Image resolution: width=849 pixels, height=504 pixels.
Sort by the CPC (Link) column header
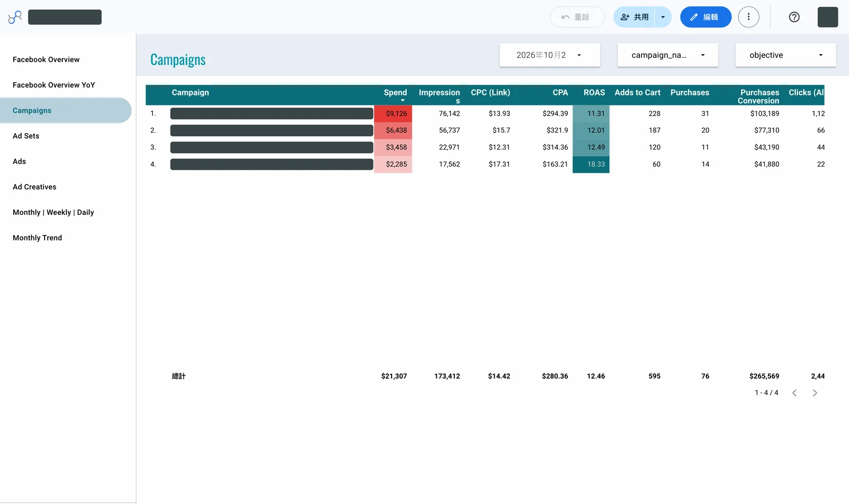[x=490, y=93]
